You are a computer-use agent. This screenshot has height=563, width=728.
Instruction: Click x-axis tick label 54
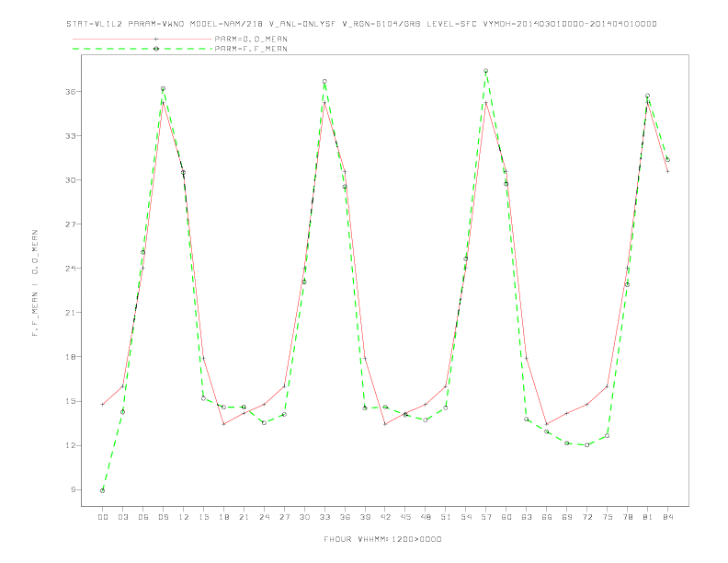466,517
